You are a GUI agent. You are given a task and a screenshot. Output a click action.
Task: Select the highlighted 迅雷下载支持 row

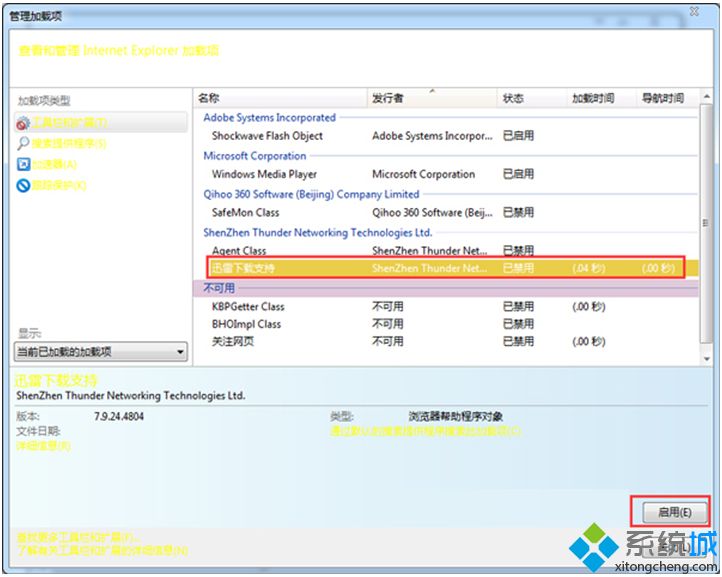pyautogui.click(x=446, y=268)
